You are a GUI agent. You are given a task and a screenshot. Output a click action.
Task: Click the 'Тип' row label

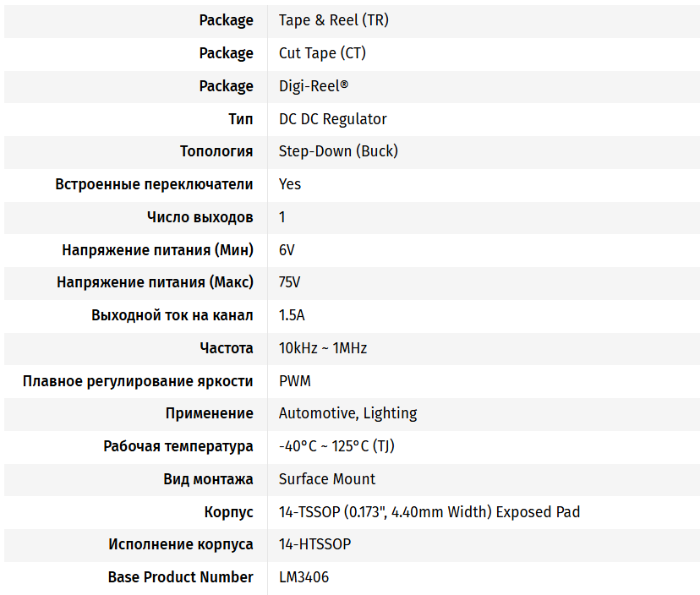240,119
